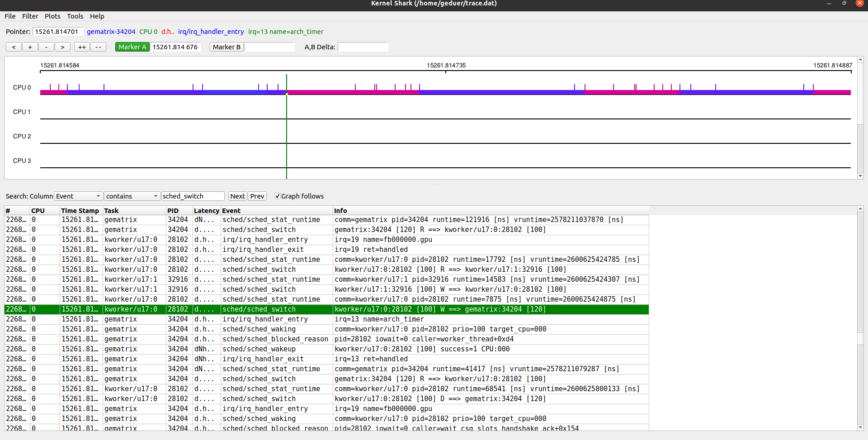Click the graph area scroll-up arrow
This screenshot has width=868, height=440.
tap(860, 60)
